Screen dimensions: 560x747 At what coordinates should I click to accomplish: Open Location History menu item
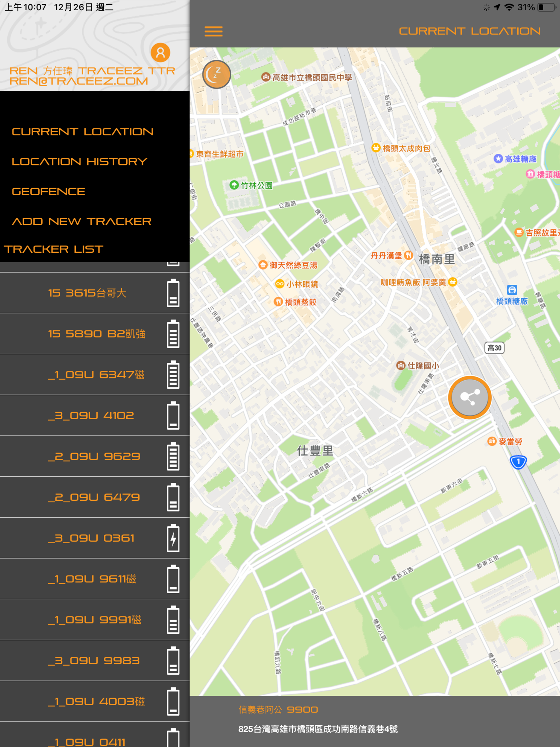[x=80, y=161]
